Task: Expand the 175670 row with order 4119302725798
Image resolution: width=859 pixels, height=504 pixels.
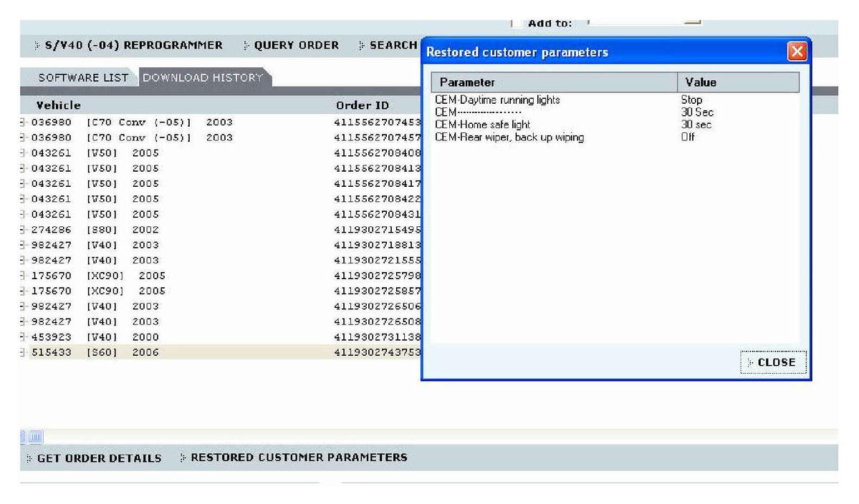Action: (23, 276)
